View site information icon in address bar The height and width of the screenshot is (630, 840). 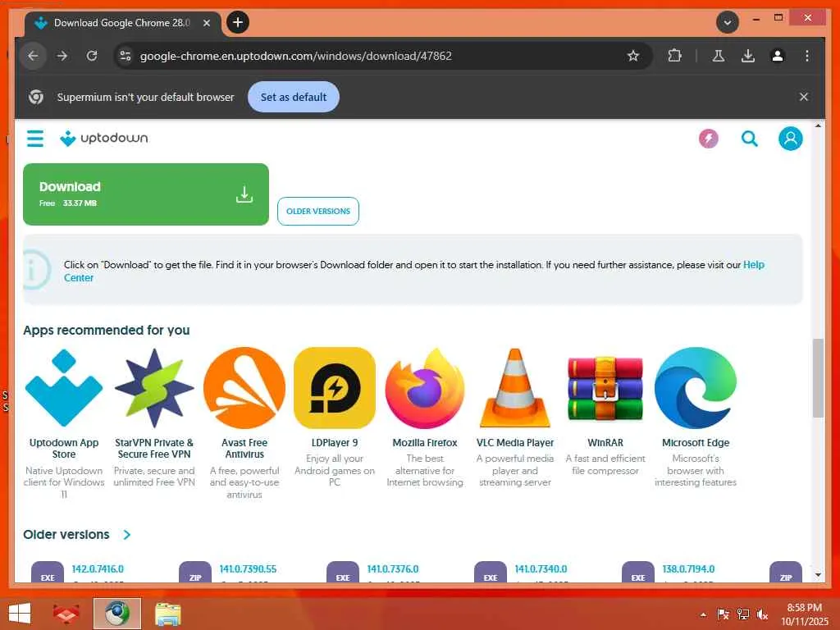pos(126,56)
